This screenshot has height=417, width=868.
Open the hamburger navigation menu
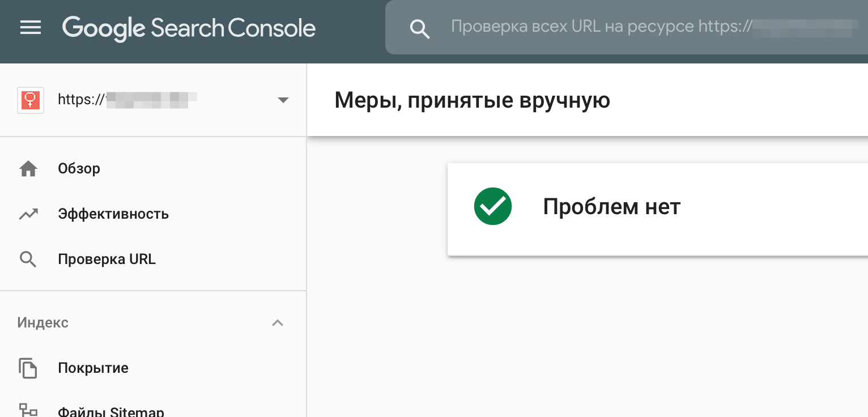coord(31,28)
